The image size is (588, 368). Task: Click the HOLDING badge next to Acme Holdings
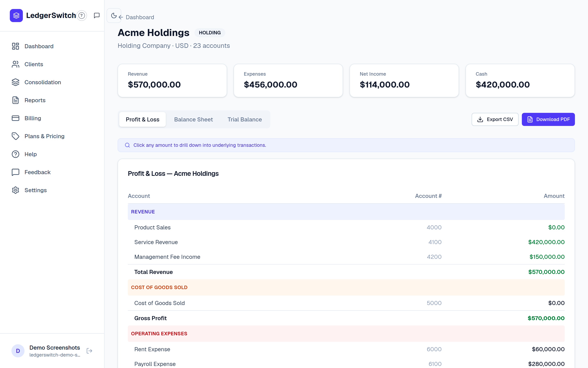[x=210, y=33]
